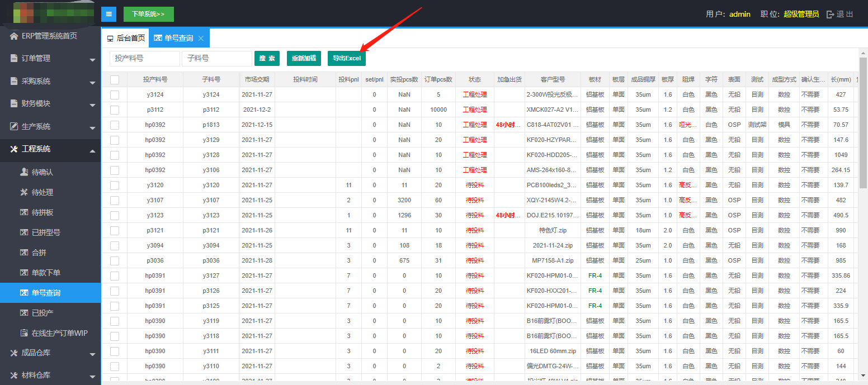Click the 财务模块 document icon

pos(14,104)
